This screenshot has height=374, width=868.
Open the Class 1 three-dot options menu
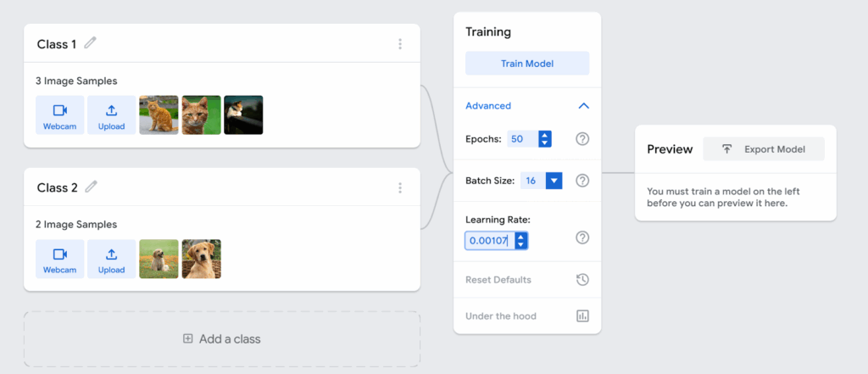point(400,44)
